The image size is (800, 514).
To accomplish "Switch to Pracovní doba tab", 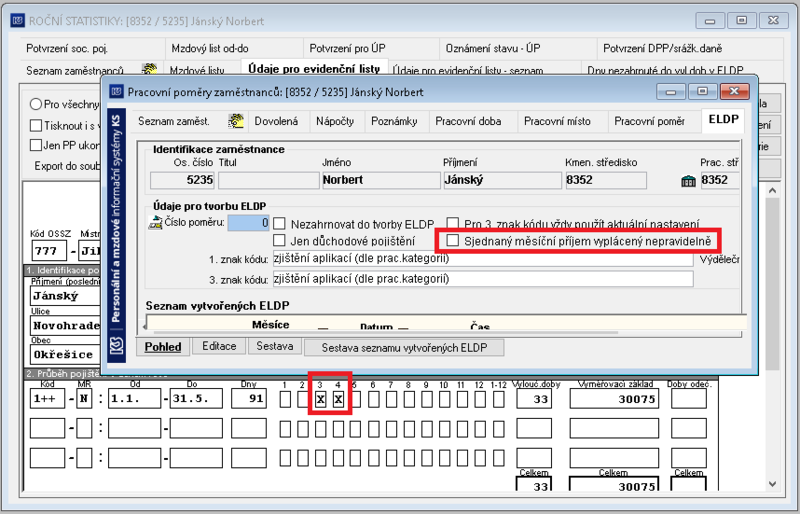I will coord(468,121).
